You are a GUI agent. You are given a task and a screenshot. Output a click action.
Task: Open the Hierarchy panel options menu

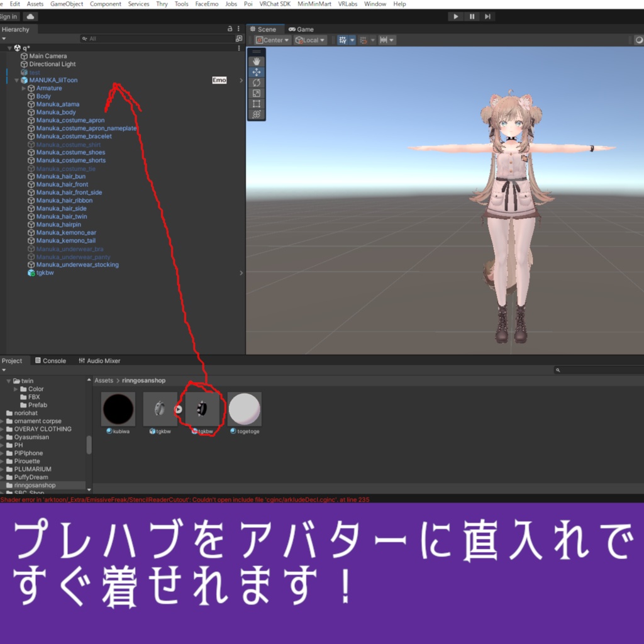pyautogui.click(x=238, y=29)
